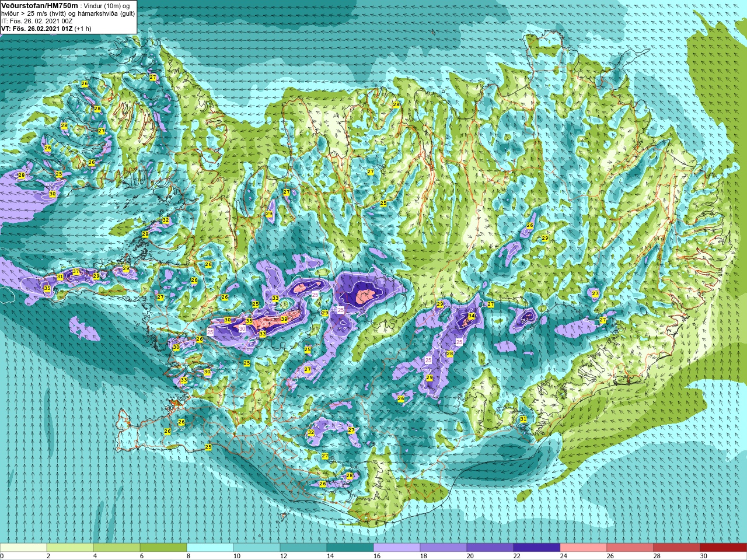Click the 0–2 m/s pale yellow legend swatch
This screenshot has height=560, width=747.
(x=23, y=548)
